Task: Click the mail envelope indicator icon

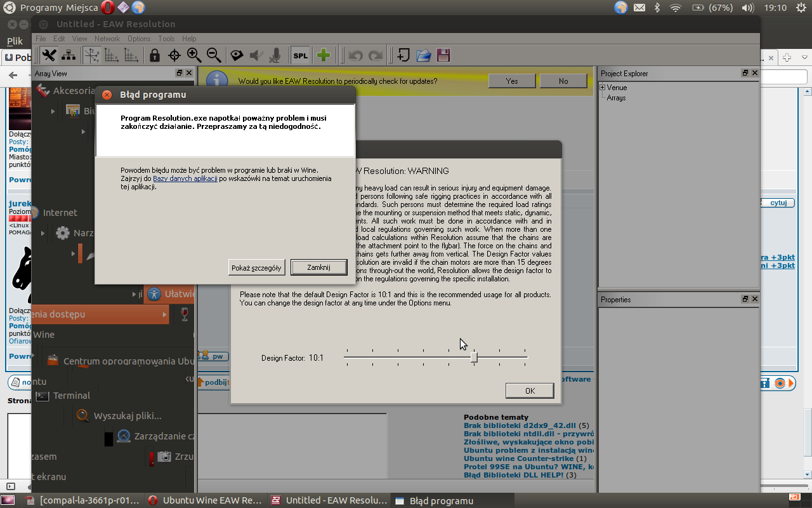Action: click(639, 8)
